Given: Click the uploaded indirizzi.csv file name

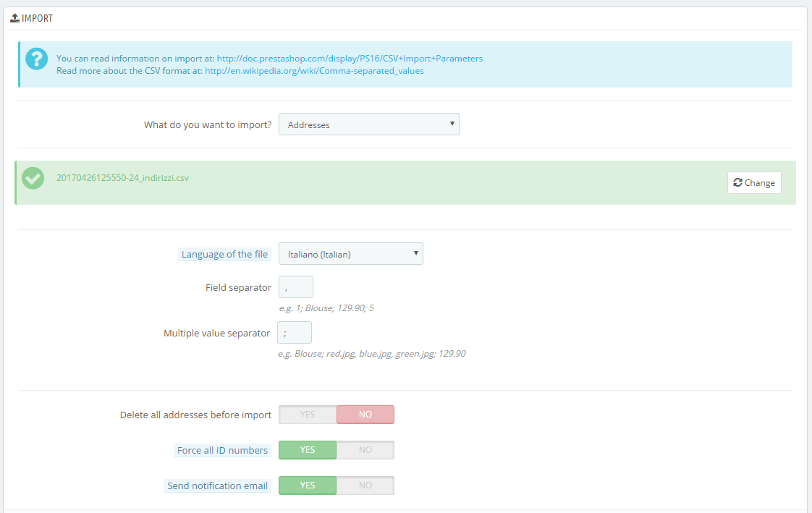Looking at the screenshot, I should 123,177.
